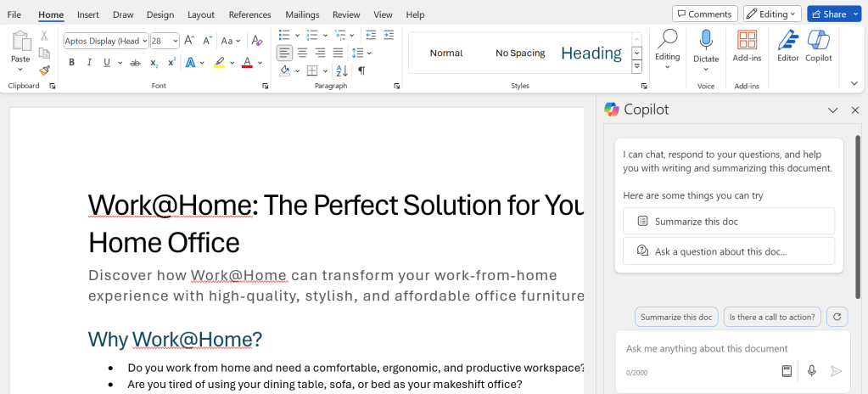Image resolution: width=868 pixels, height=394 pixels.
Task: Refresh Copilot prompt suggestions
Action: point(837,317)
